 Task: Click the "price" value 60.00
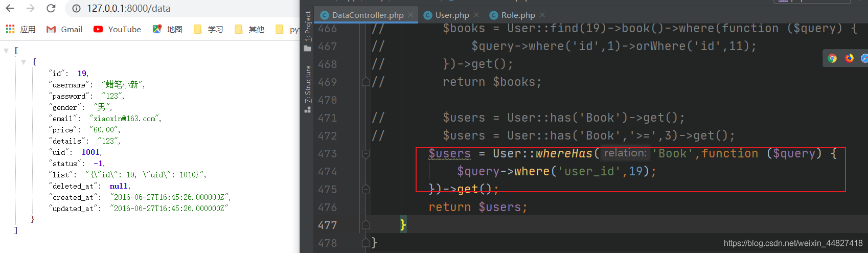[x=105, y=130]
